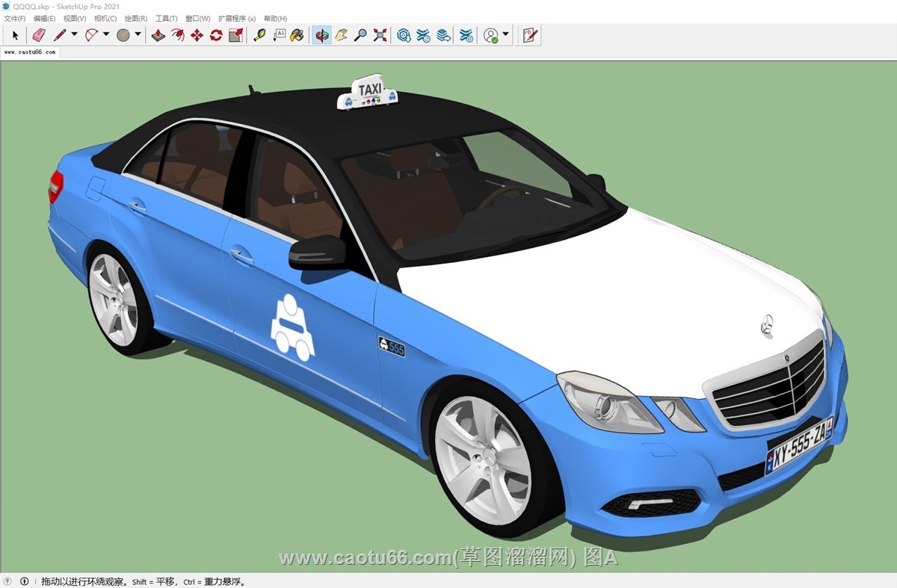Choose the Move tool
897x588 pixels.
tap(197, 35)
